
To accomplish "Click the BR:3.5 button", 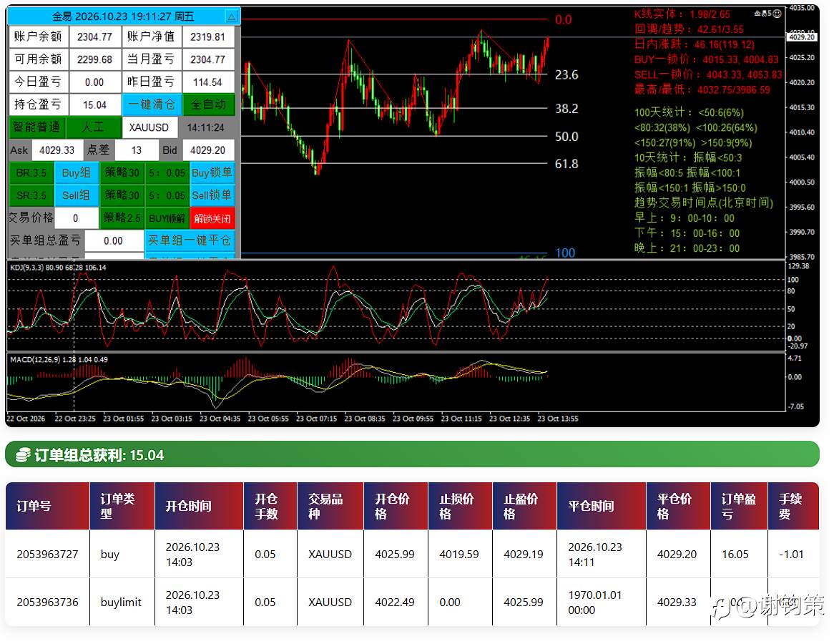I will 31,172.
